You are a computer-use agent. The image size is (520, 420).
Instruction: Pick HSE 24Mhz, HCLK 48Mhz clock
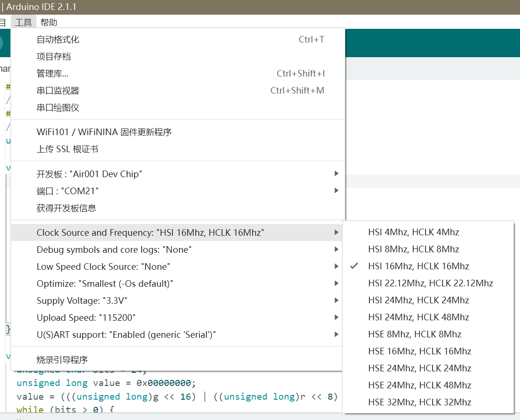point(428,385)
